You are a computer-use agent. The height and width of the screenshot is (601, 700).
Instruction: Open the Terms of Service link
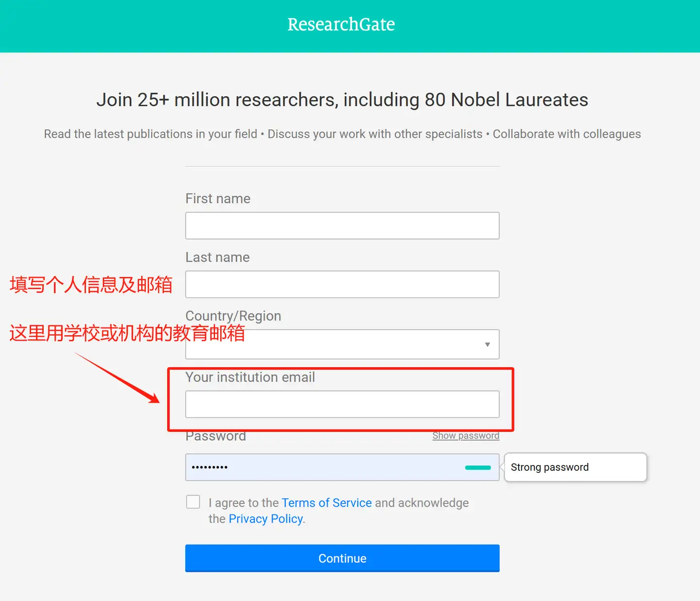[x=327, y=503]
